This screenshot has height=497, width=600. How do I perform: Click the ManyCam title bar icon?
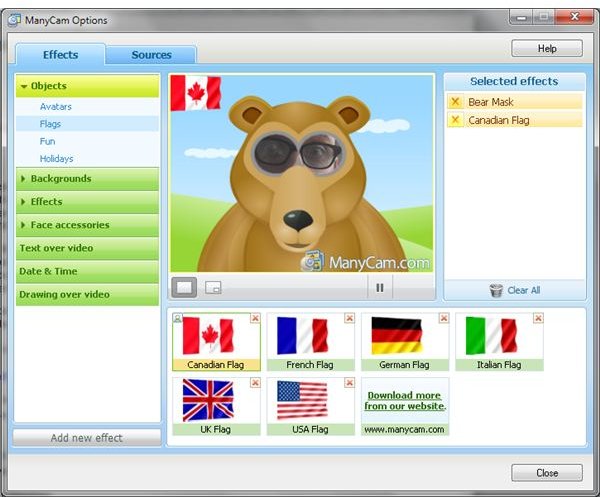click(14, 20)
